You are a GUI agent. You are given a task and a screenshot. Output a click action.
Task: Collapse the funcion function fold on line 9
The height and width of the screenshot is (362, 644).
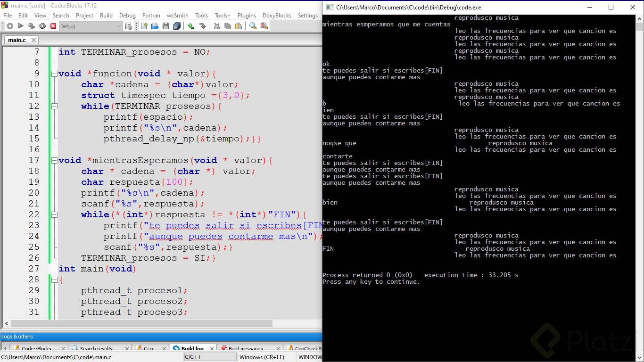[x=54, y=74]
